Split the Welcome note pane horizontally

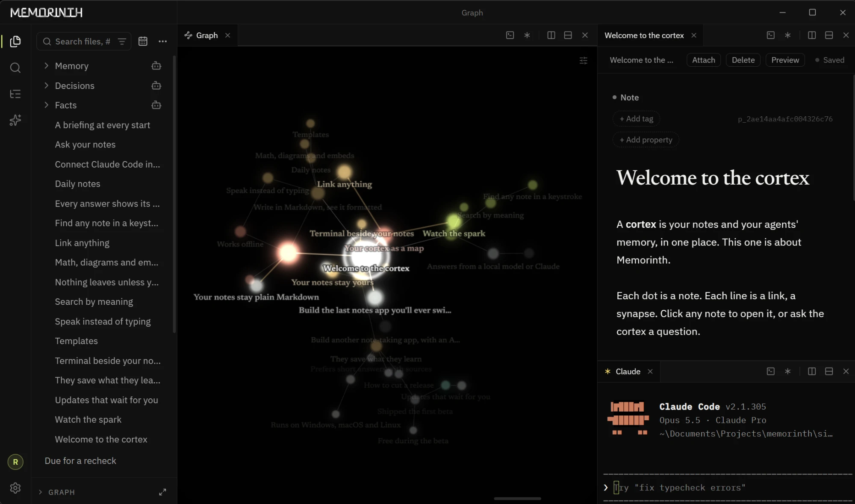[x=829, y=35]
